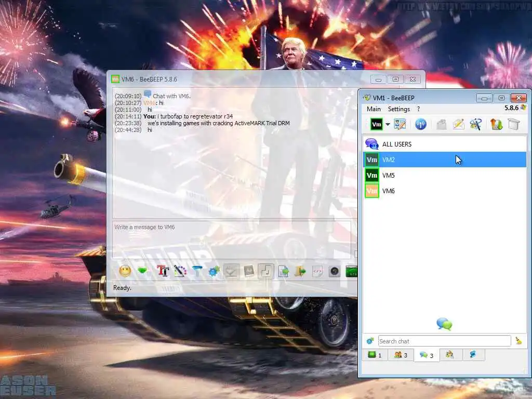Click the broom icon to clear the search
This screenshot has height=399, width=532.
[x=518, y=341]
